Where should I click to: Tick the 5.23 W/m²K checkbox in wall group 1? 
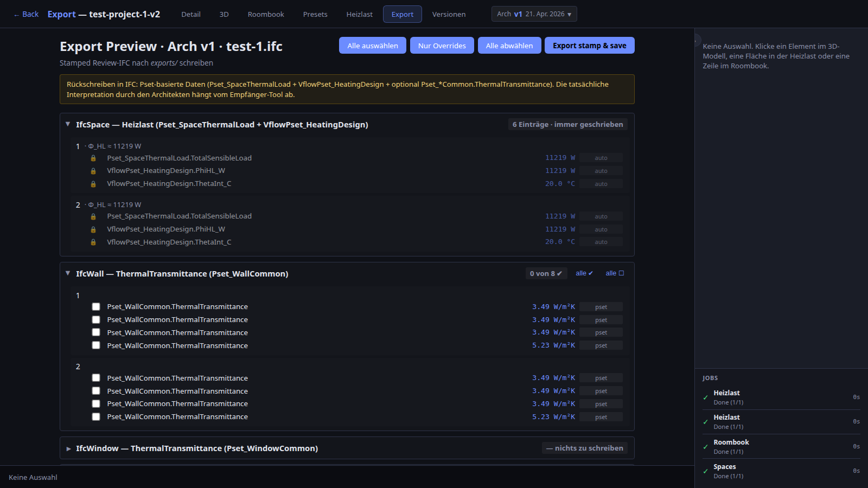[x=96, y=345]
